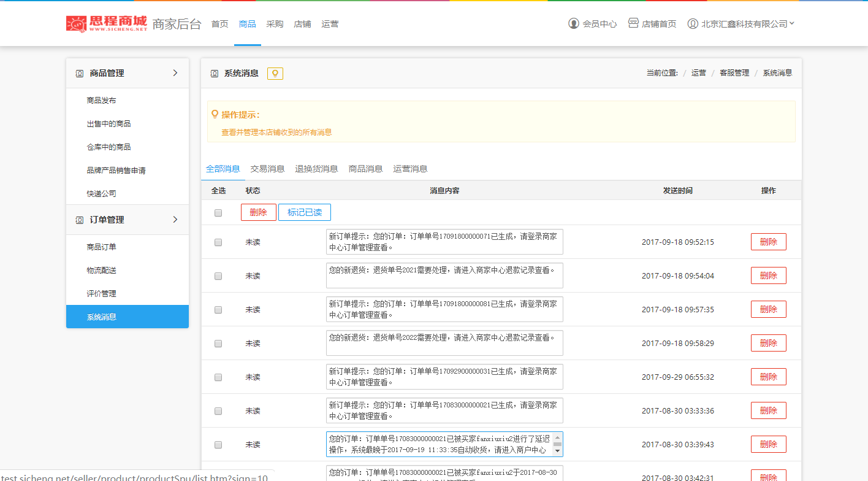Go to the 店铺首页 link
Viewport: 868px width, 481px height.
click(x=659, y=24)
